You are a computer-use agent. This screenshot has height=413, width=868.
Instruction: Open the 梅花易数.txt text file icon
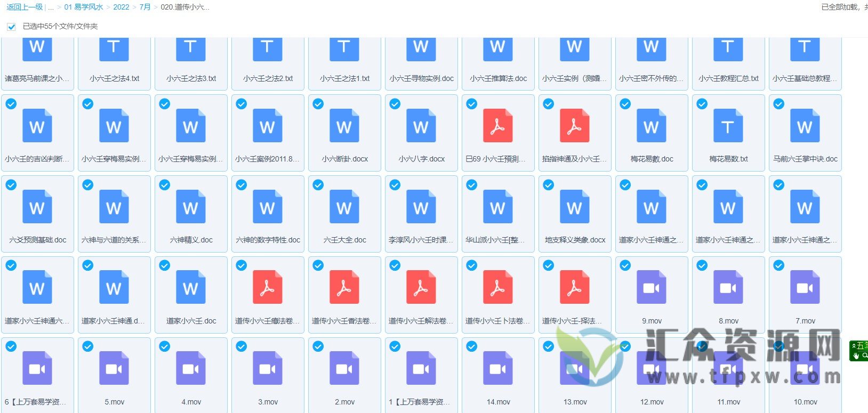(x=728, y=126)
